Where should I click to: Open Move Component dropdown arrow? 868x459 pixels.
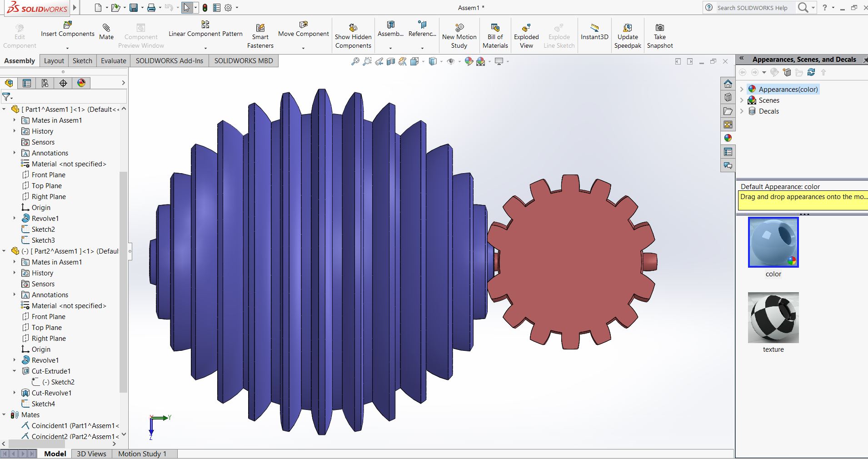point(303,48)
